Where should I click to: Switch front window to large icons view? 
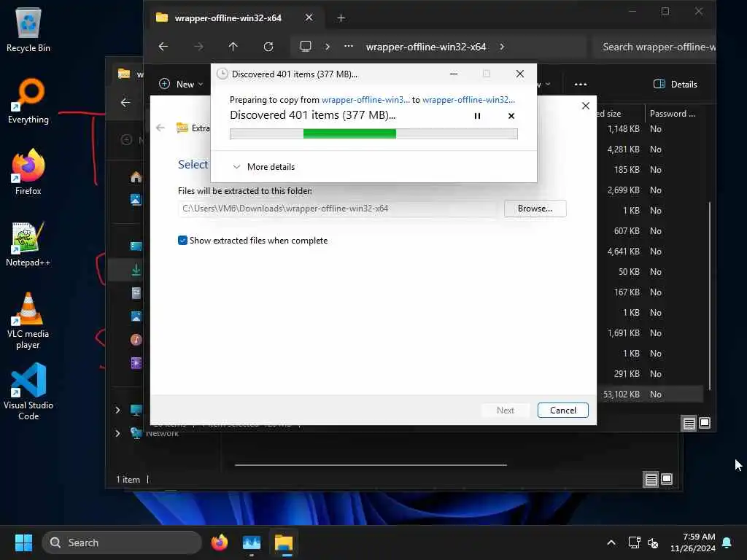[x=705, y=423]
